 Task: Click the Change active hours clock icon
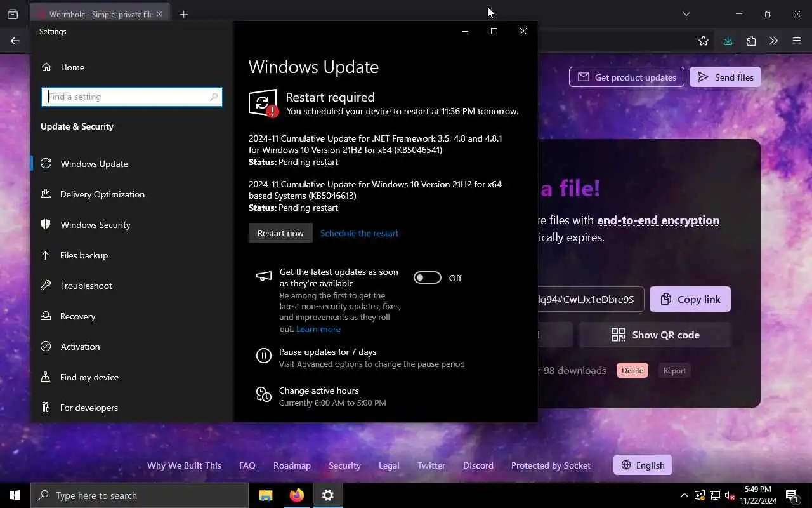tap(263, 394)
